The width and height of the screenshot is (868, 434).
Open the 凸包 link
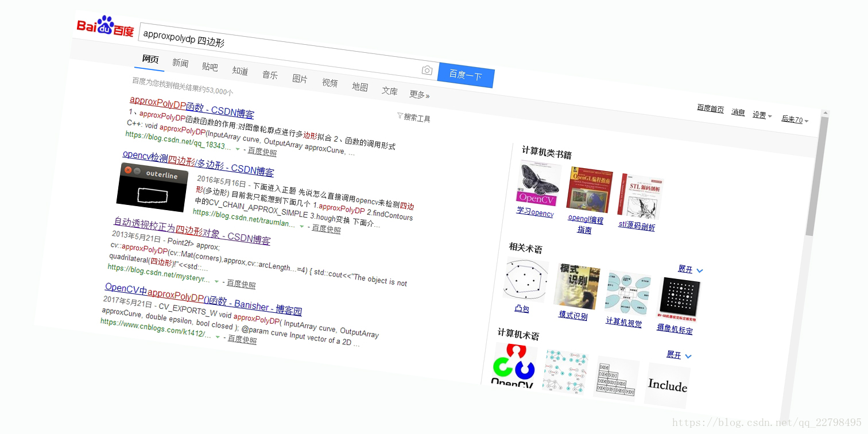(522, 308)
